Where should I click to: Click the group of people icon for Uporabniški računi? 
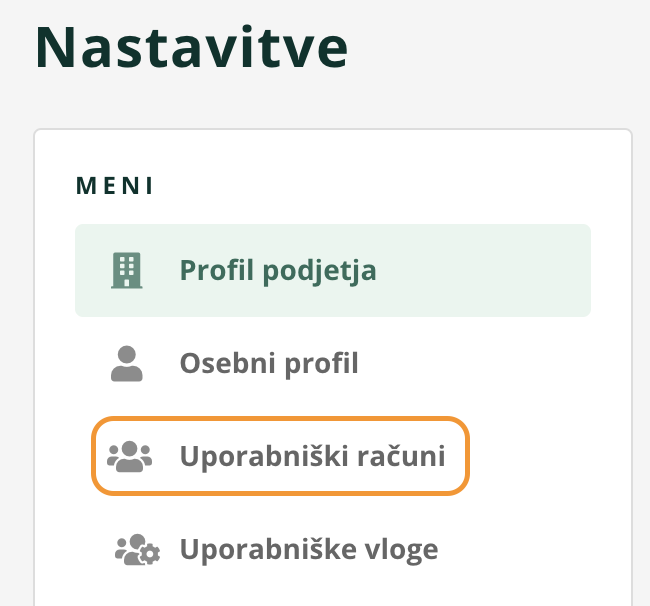click(130, 456)
